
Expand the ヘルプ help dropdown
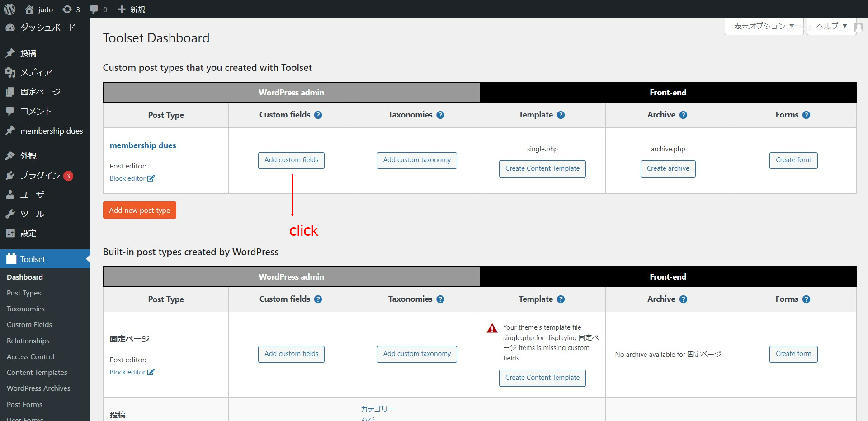tap(831, 26)
